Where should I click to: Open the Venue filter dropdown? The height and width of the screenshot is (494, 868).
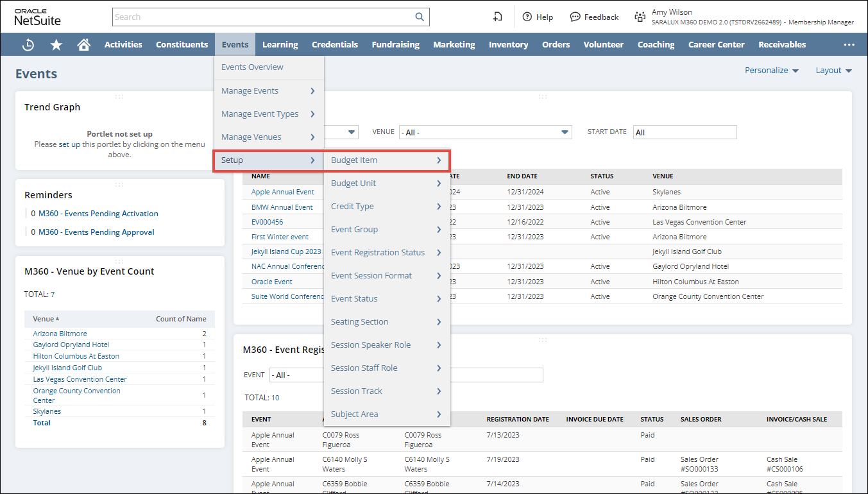click(x=485, y=132)
